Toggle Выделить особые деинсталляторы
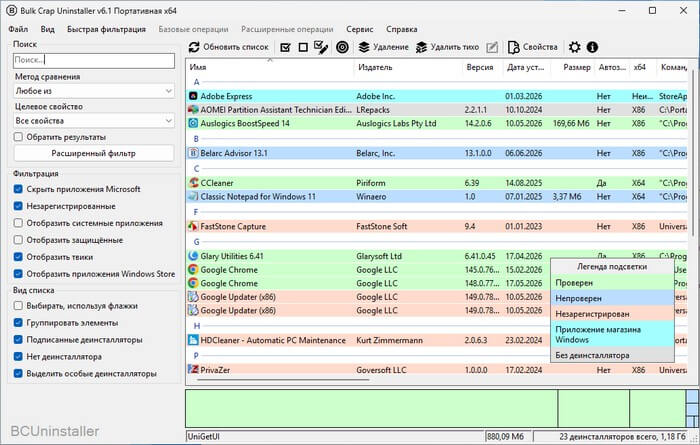 [x=18, y=374]
